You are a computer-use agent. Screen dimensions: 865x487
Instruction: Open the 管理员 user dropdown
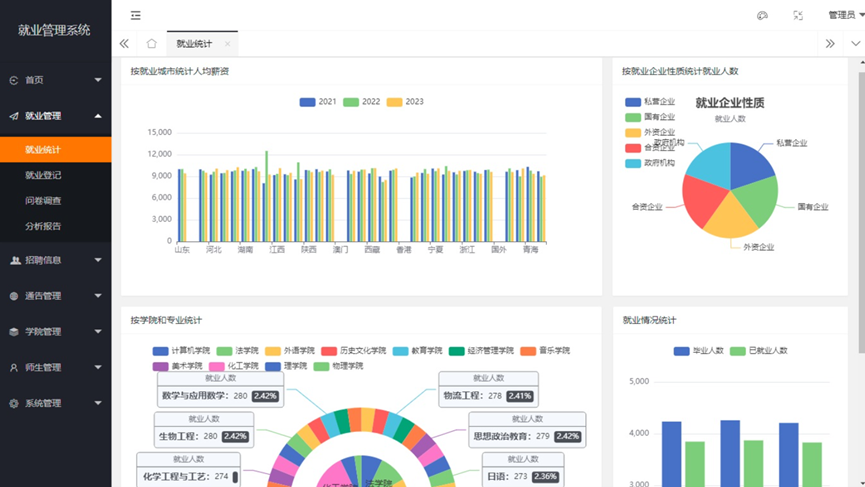click(845, 15)
